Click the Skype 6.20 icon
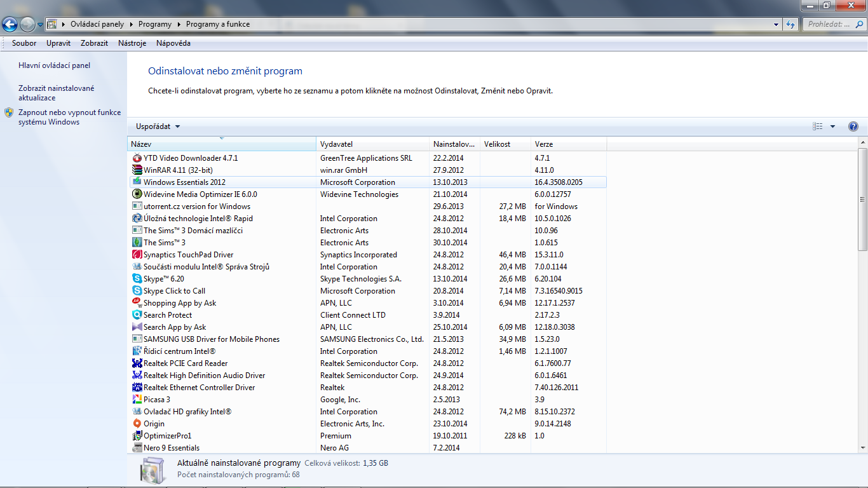The width and height of the screenshot is (868, 488). coord(137,279)
